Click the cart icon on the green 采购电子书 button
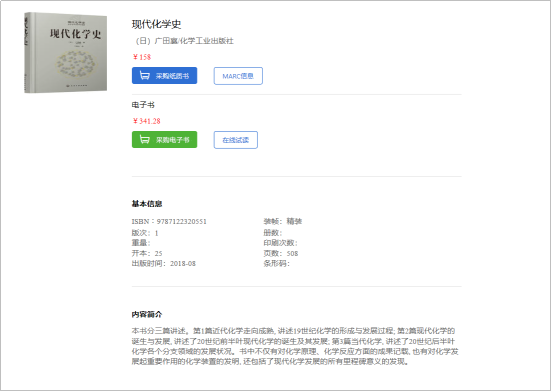The width and height of the screenshot is (552, 391). click(x=145, y=140)
